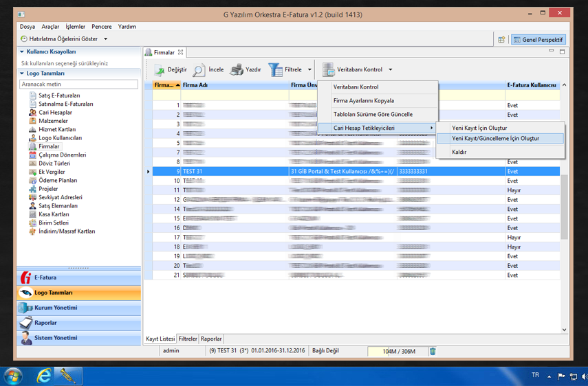Click the İndirim/Masraf Kartları icon
588x386 pixels.
pyautogui.click(x=32, y=231)
